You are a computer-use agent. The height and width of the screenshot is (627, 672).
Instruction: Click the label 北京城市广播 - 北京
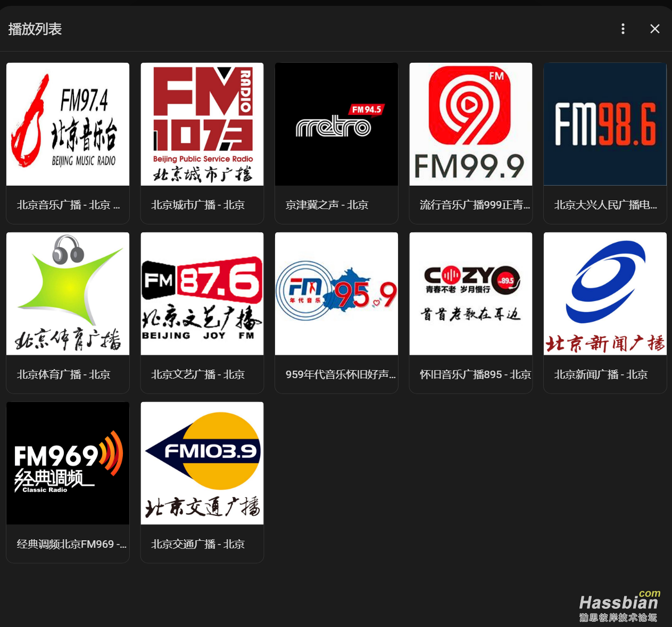[x=198, y=205]
